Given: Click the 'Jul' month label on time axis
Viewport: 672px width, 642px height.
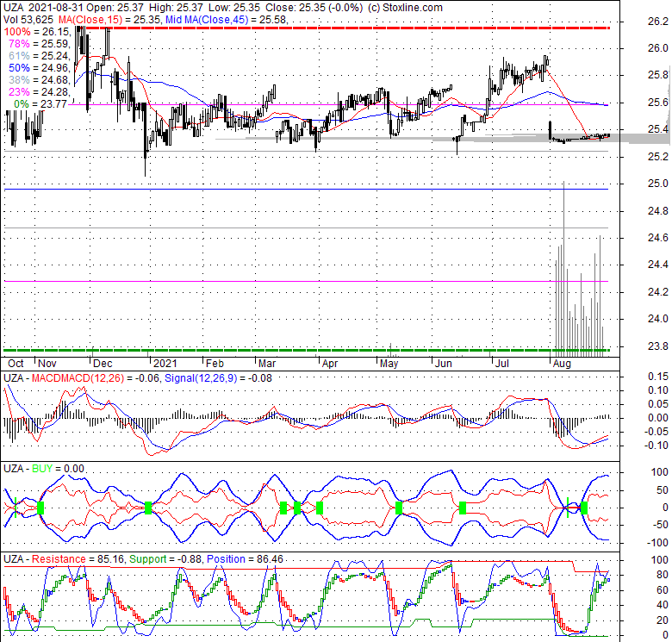Looking at the screenshot, I should click(502, 364).
